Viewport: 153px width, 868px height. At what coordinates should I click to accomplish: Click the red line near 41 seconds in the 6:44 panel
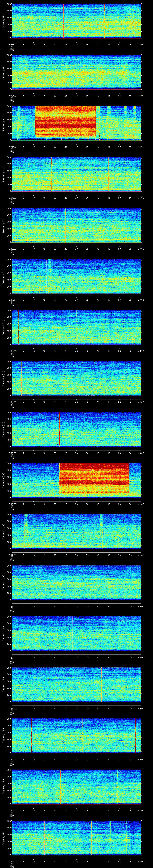point(101,684)
